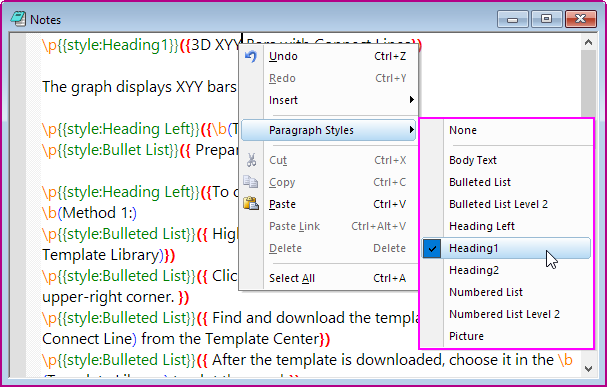Apply the Picture paragraph style
Screen dimensions: 607x387
(506, 336)
